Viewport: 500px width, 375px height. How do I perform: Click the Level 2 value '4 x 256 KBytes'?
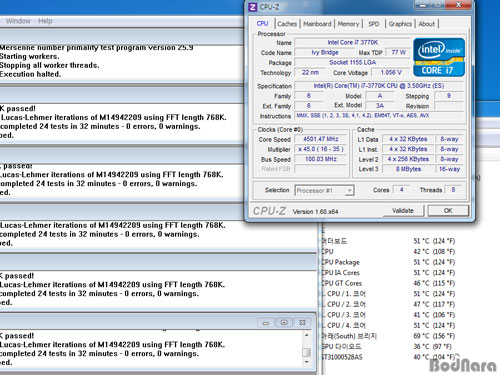pos(408,159)
